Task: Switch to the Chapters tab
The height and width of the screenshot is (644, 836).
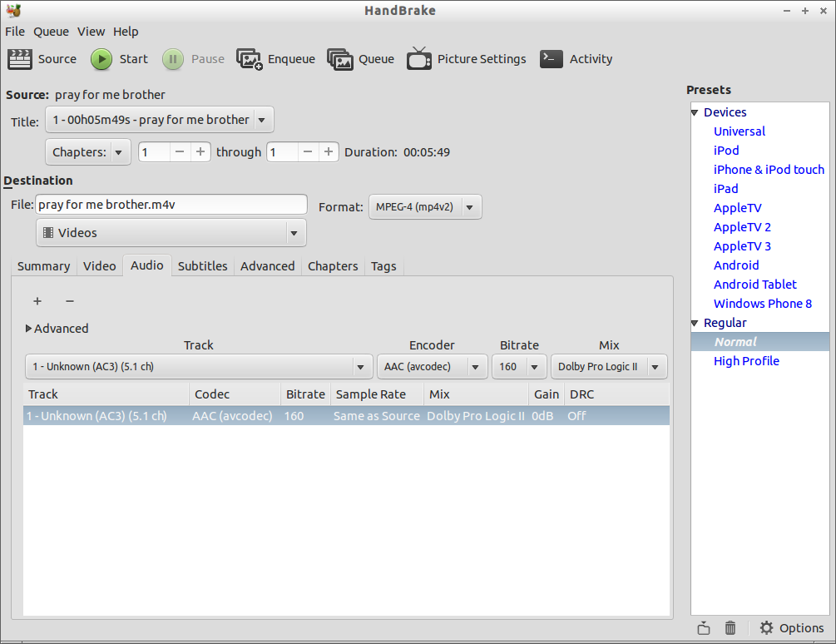Action: coord(333,266)
